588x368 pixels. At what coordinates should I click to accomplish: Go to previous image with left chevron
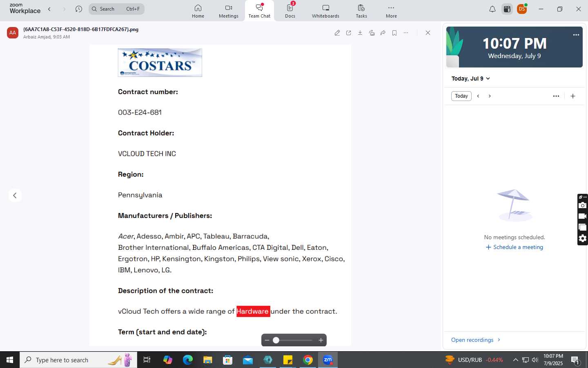[x=15, y=195]
